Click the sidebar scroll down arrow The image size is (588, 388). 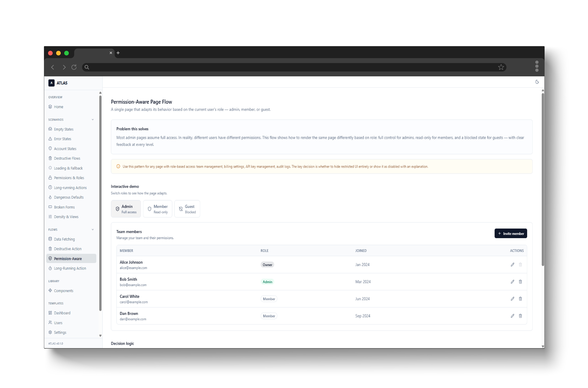[100, 336]
